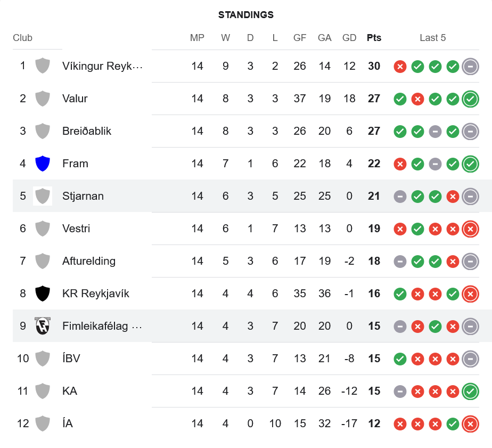Click the Fimleikafélag club logo

pyautogui.click(x=43, y=326)
